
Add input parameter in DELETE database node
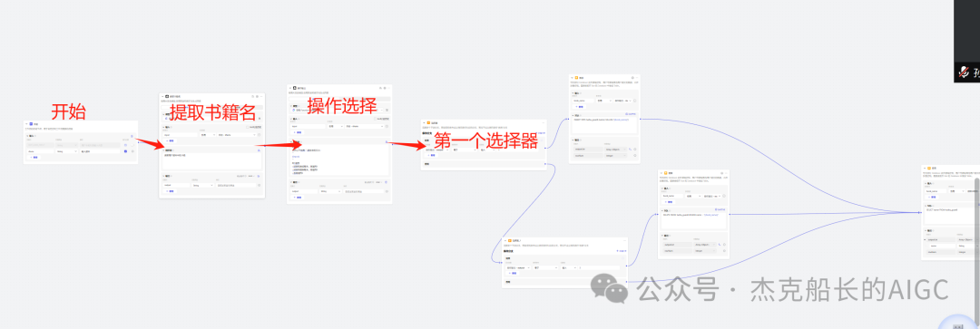click(x=669, y=201)
